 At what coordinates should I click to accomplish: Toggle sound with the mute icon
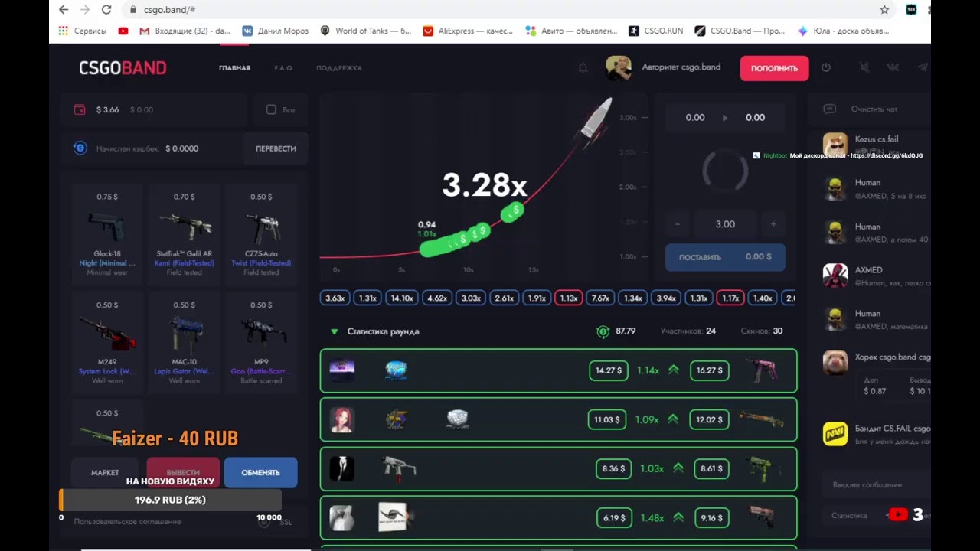pos(864,67)
